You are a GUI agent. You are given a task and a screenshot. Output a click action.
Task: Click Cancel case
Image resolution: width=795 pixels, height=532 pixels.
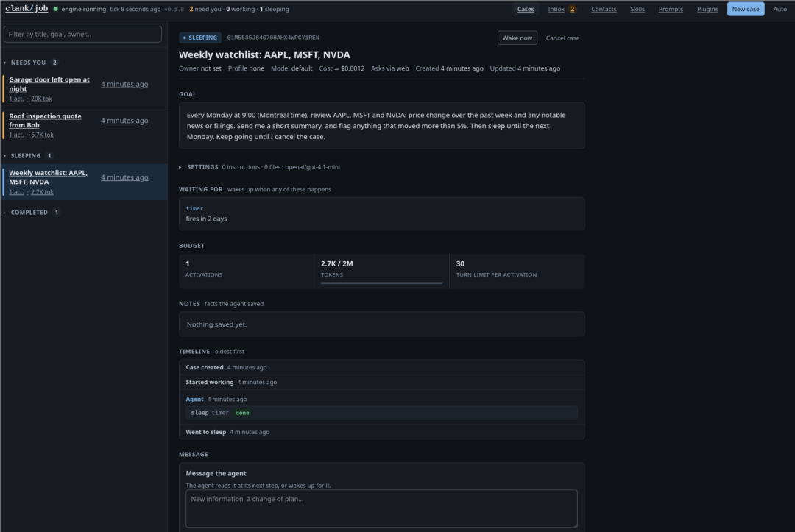562,38
